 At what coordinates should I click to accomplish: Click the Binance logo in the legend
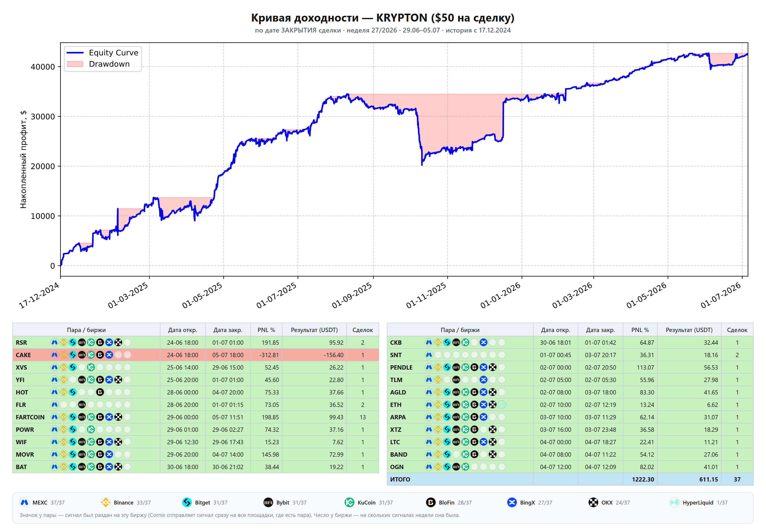pos(105,502)
